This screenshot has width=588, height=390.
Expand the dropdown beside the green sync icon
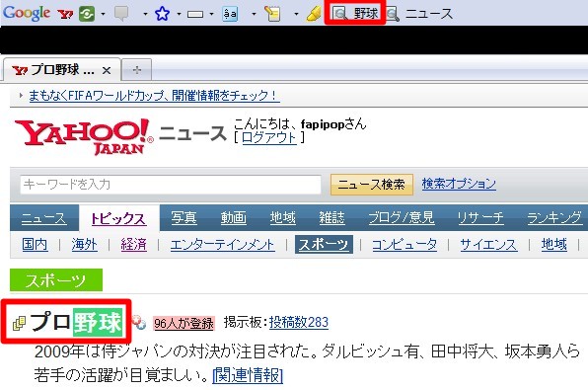(104, 14)
